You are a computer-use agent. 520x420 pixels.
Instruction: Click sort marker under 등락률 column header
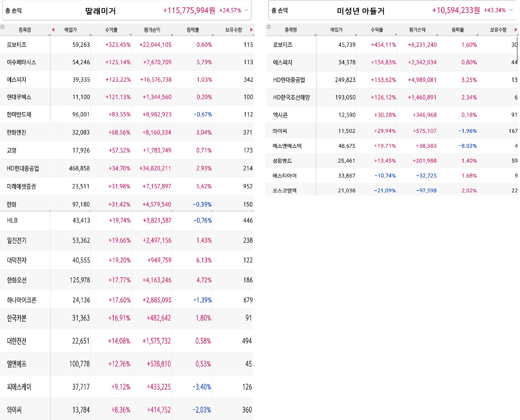pos(212,34)
